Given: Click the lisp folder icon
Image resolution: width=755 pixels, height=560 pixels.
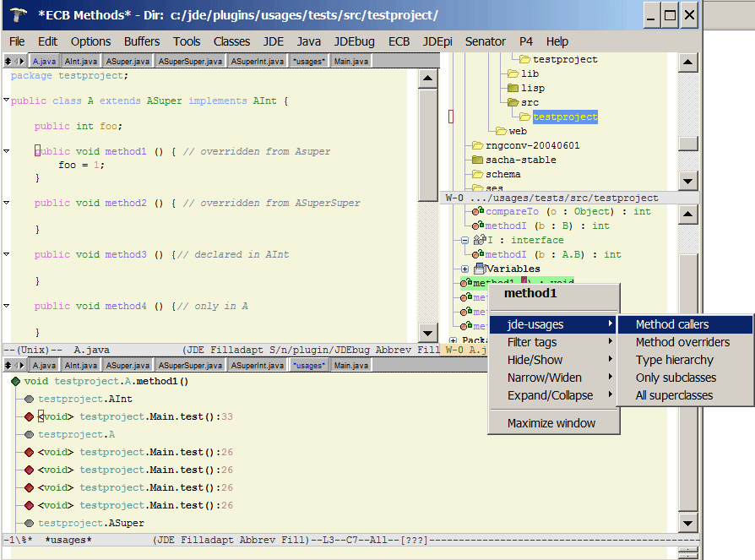Looking at the screenshot, I should 513,88.
